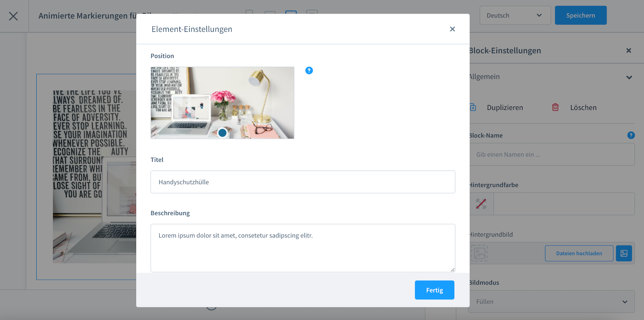Image resolution: width=644 pixels, height=320 pixels.
Task: Click the Duplizieren icon
Action: click(473, 107)
